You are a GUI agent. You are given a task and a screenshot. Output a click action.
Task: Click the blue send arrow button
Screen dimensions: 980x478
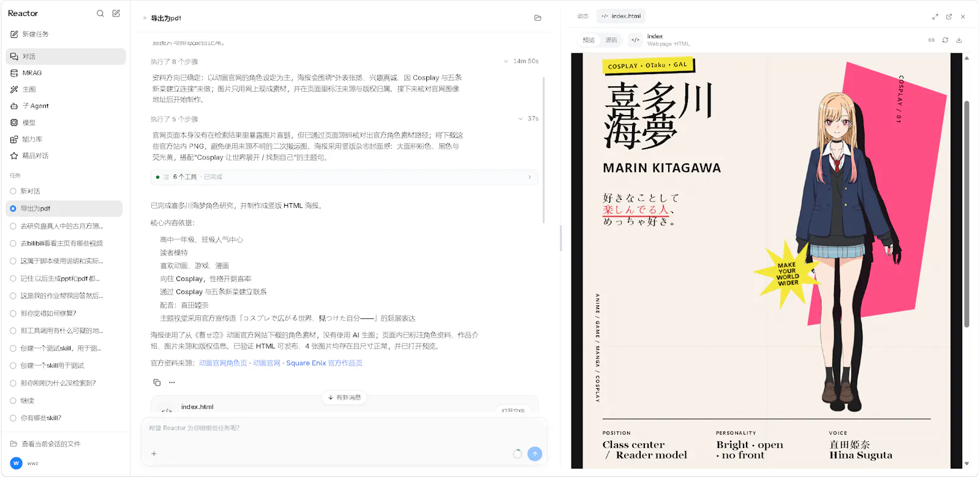[535, 454]
